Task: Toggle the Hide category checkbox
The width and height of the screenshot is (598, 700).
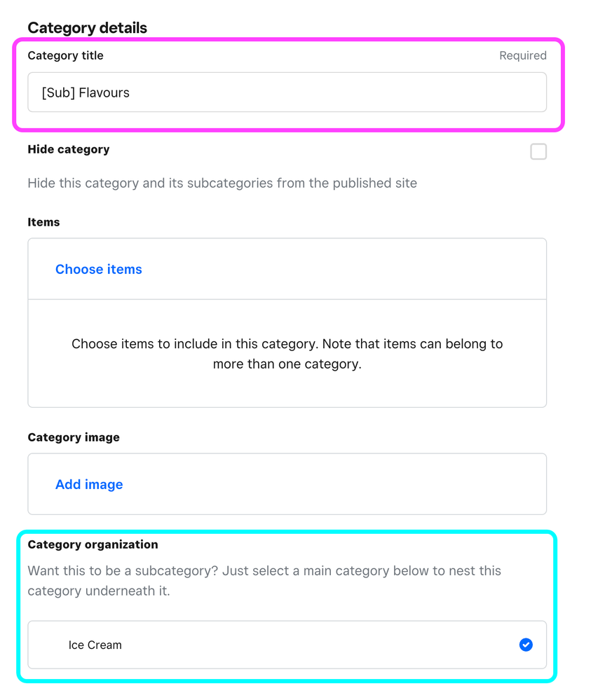Action: pos(538,151)
